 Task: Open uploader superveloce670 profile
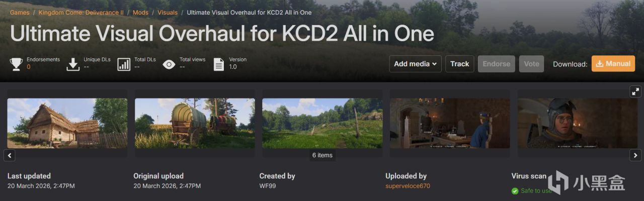pyautogui.click(x=408, y=186)
